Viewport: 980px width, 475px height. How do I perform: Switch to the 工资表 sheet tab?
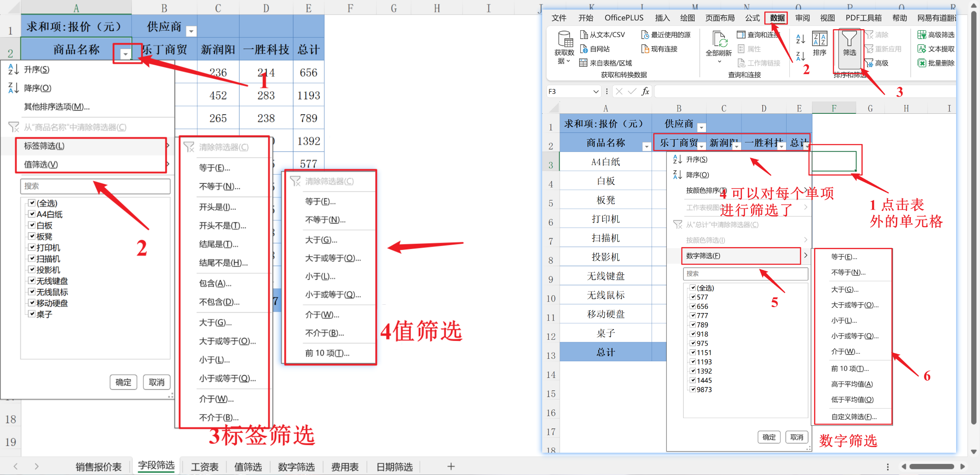[x=205, y=467]
